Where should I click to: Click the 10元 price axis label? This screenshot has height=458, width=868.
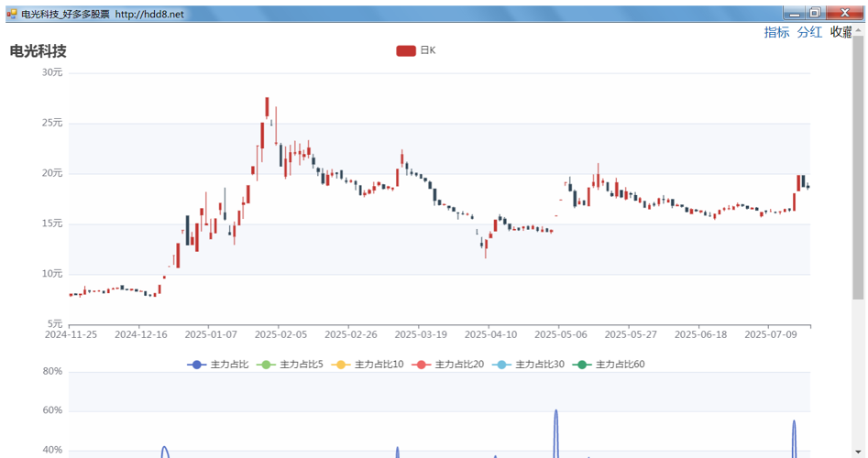tap(52, 274)
